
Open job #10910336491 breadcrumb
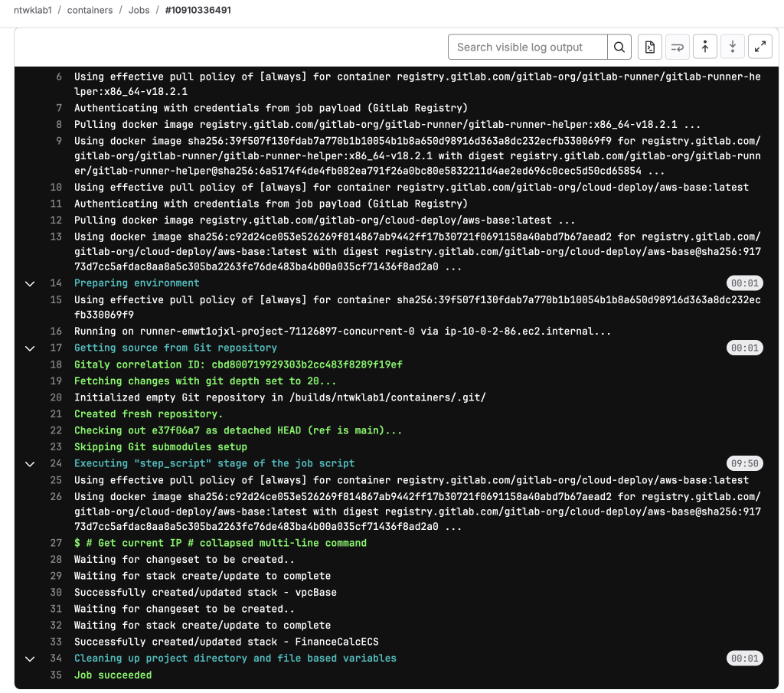[198, 10]
